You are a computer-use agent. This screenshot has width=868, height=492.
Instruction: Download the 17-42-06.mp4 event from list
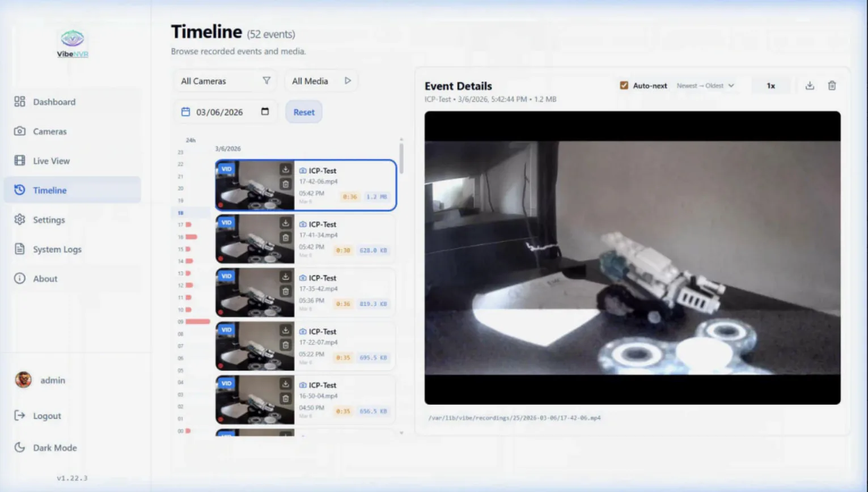pyautogui.click(x=286, y=169)
